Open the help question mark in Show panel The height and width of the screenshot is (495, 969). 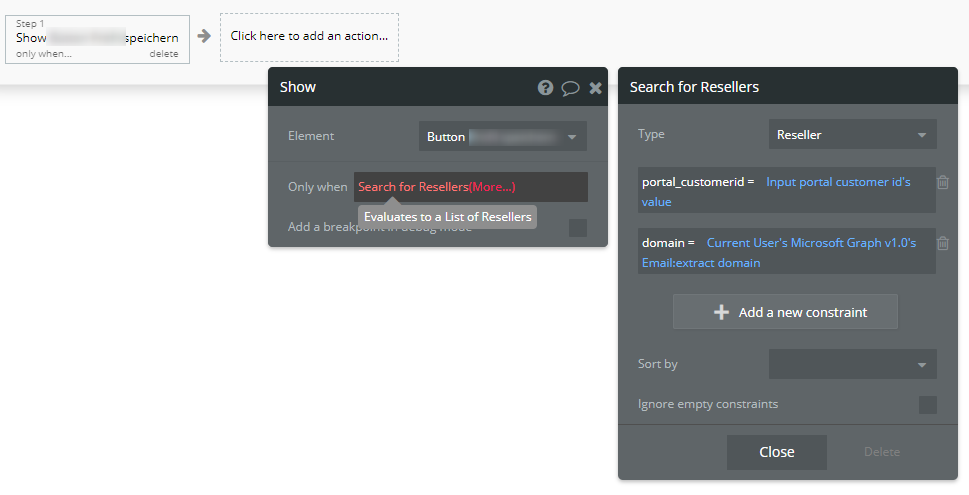(x=545, y=87)
